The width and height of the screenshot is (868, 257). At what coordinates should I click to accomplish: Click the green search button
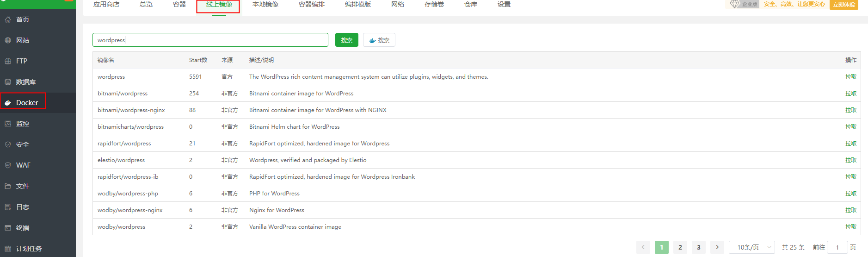[x=346, y=40]
